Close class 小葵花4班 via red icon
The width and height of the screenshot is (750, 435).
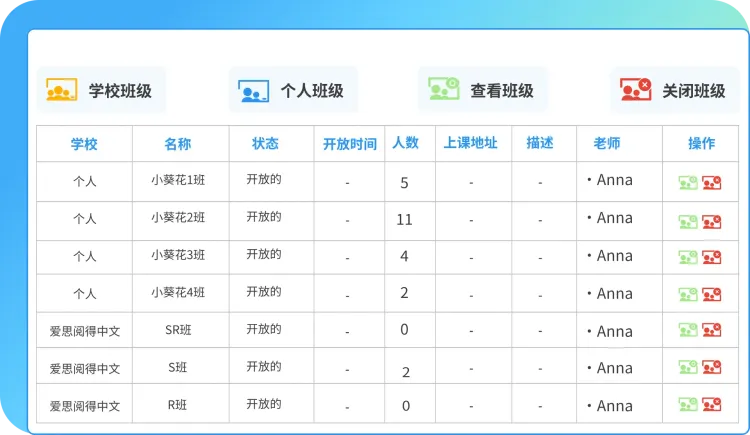point(712,294)
